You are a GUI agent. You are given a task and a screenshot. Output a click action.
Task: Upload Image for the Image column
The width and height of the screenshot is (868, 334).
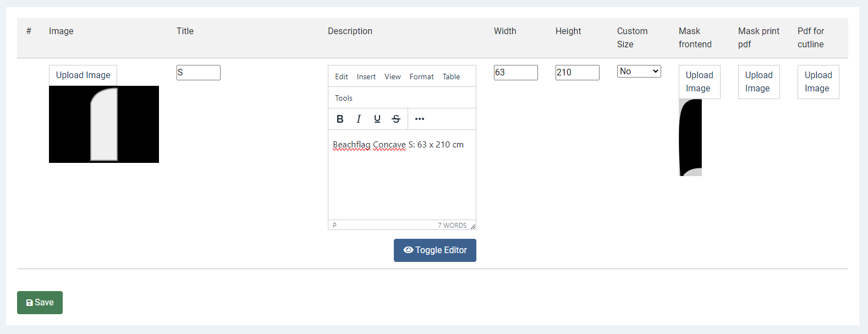(83, 75)
